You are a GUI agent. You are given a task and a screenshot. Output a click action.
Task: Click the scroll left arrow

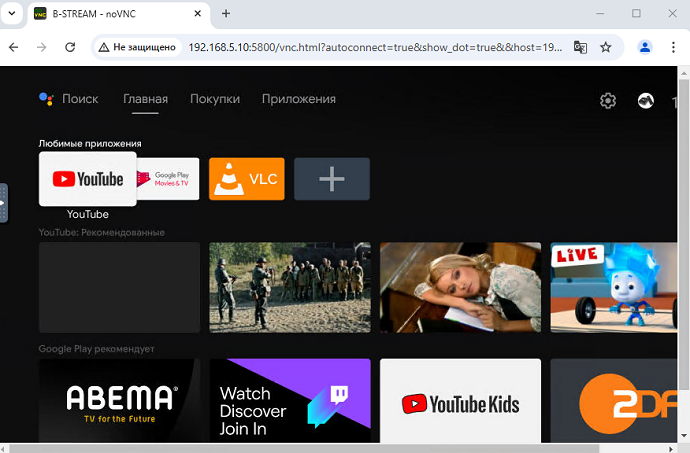3,449
